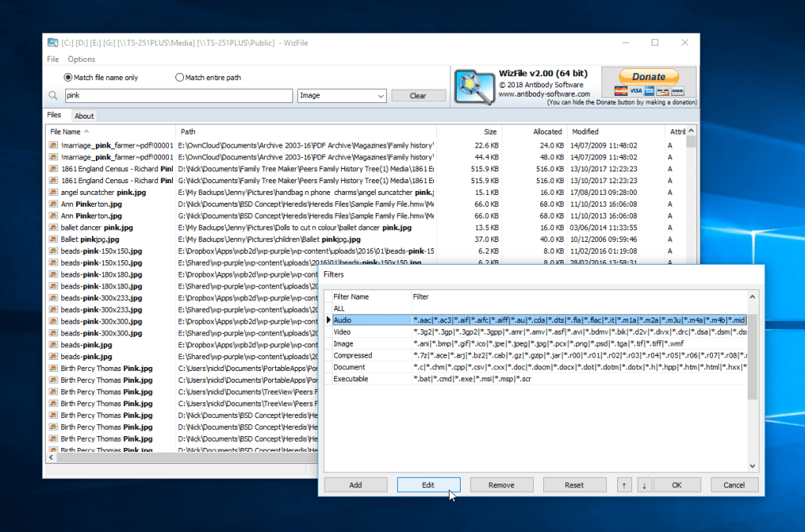805x532 pixels.
Task: Switch to the About tab
Action: tap(84, 115)
